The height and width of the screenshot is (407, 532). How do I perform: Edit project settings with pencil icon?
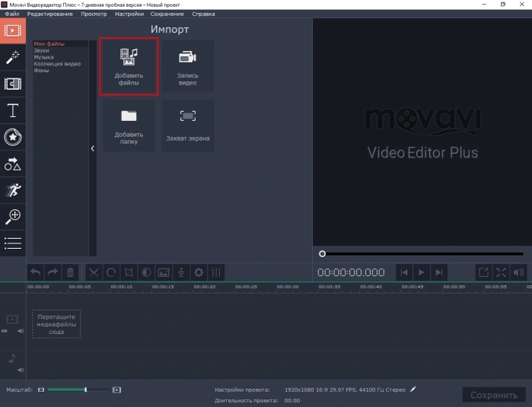point(413,390)
